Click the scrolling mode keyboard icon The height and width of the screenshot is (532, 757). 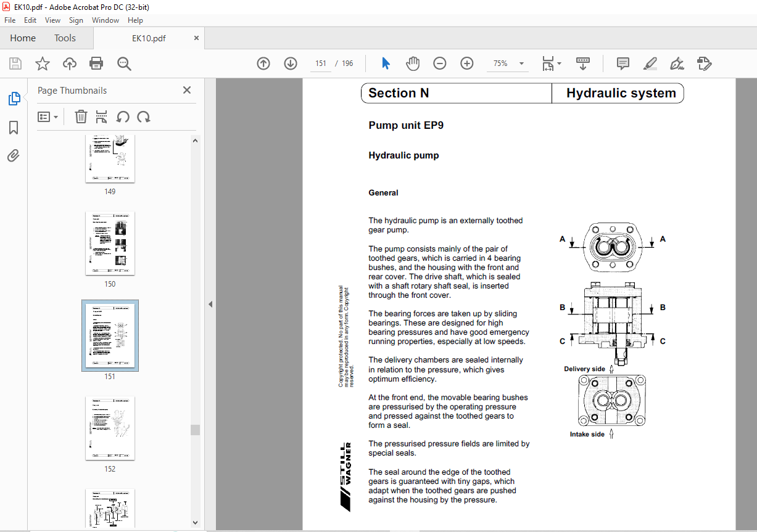point(583,63)
